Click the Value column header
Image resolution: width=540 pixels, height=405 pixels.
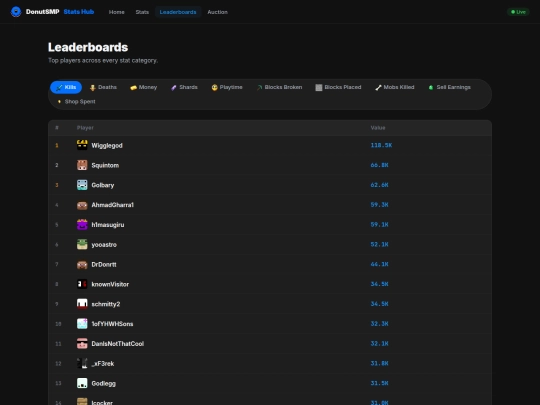378,128
